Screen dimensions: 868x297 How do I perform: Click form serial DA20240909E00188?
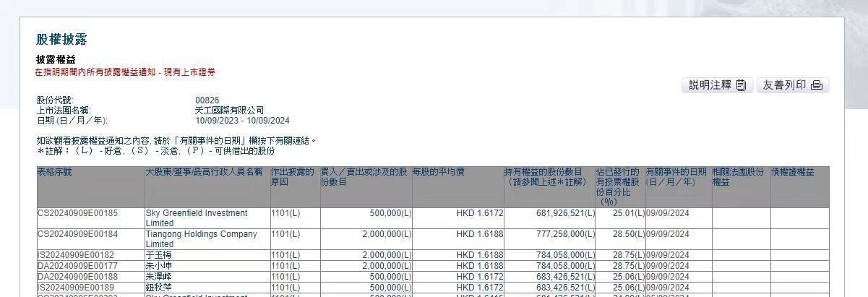click(77, 277)
